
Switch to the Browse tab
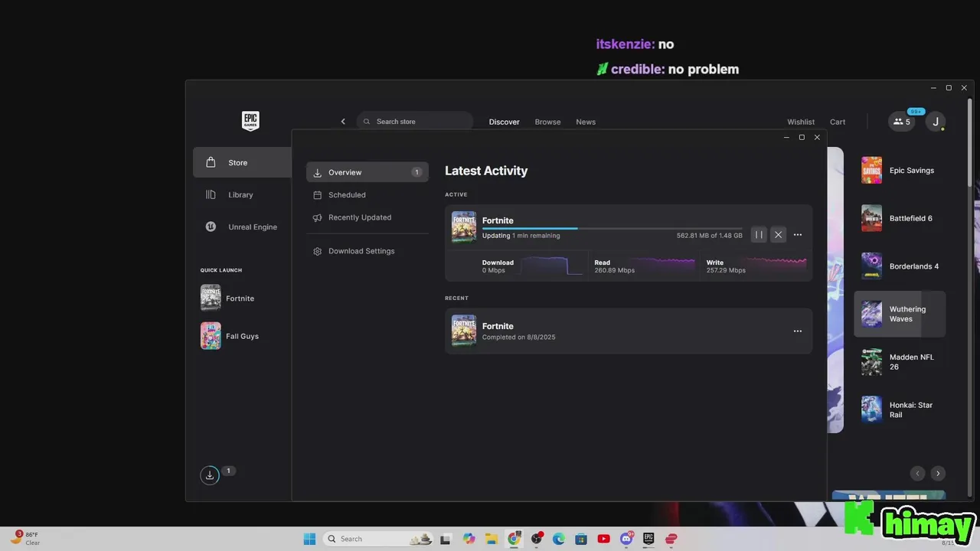547,122
